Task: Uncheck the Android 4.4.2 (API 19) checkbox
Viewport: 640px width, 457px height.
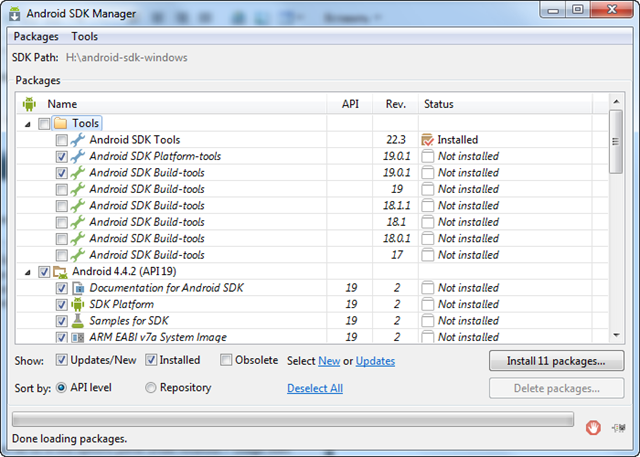Action: point(44,272)
